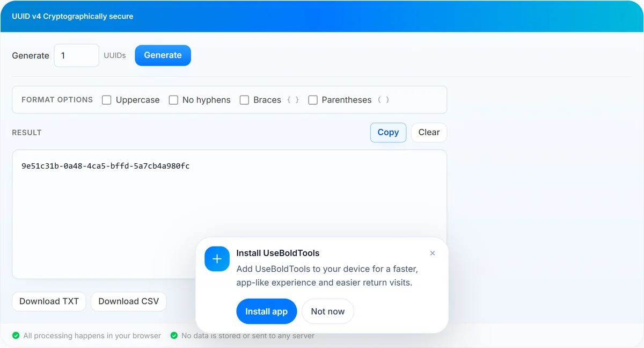
Task: Select the UUID text 9e51c31b-0a48-4ca5-bffd-5a7cb4a980fc
Action: (x=106, y=166)
